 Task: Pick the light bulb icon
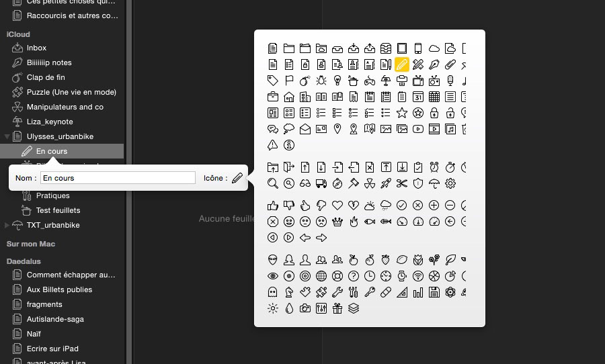point(337,81)
